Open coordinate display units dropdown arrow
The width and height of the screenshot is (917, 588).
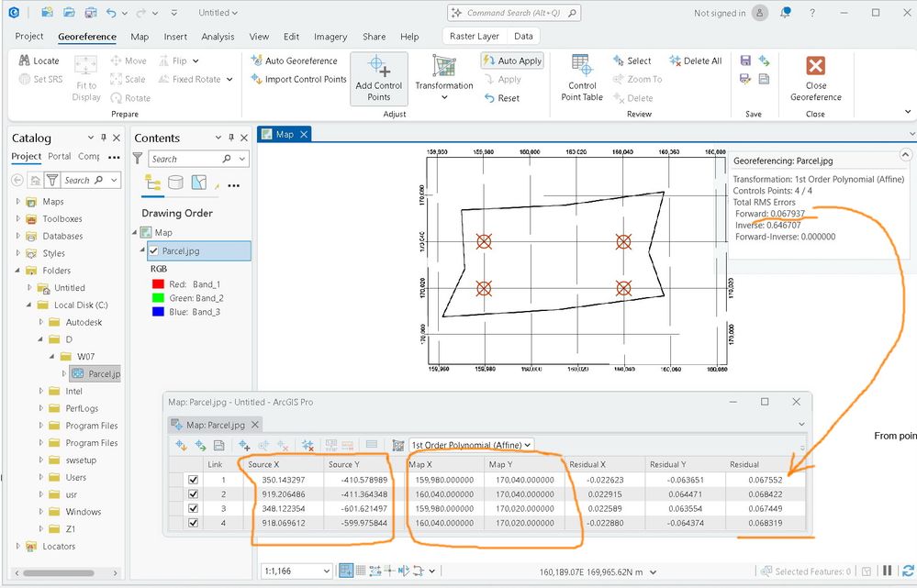click(x=654, y=572)
